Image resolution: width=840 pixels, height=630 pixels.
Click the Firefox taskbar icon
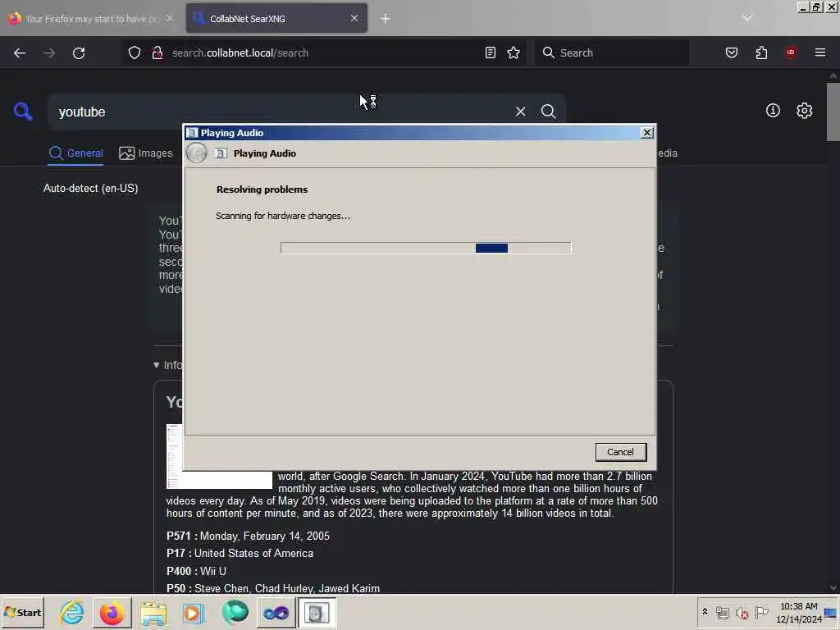(x=112, y=612)
